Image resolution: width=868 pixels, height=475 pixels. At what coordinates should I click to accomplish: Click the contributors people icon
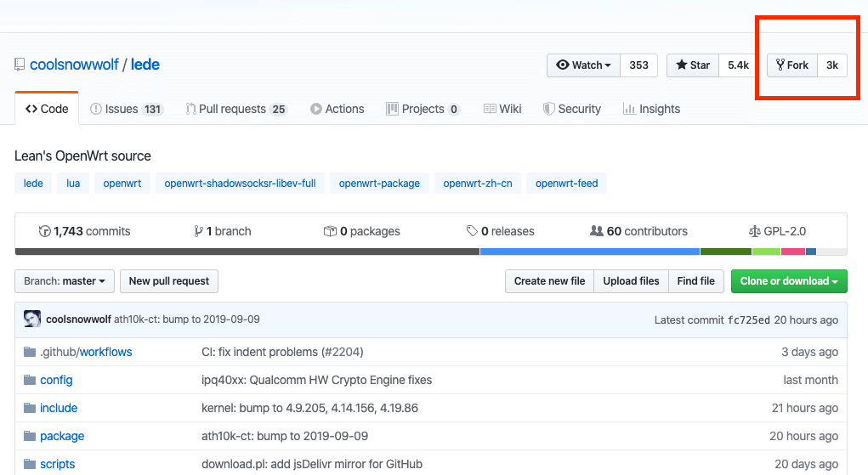click(597, 231)
